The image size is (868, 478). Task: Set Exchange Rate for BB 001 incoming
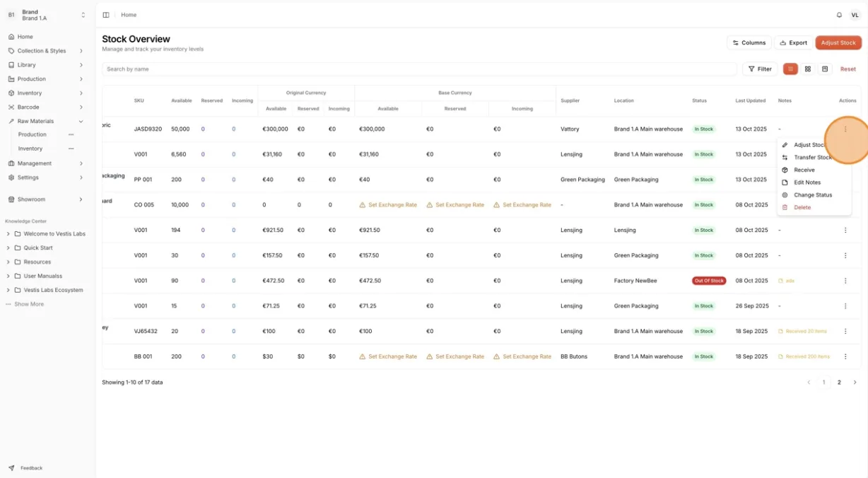[522, 357]
